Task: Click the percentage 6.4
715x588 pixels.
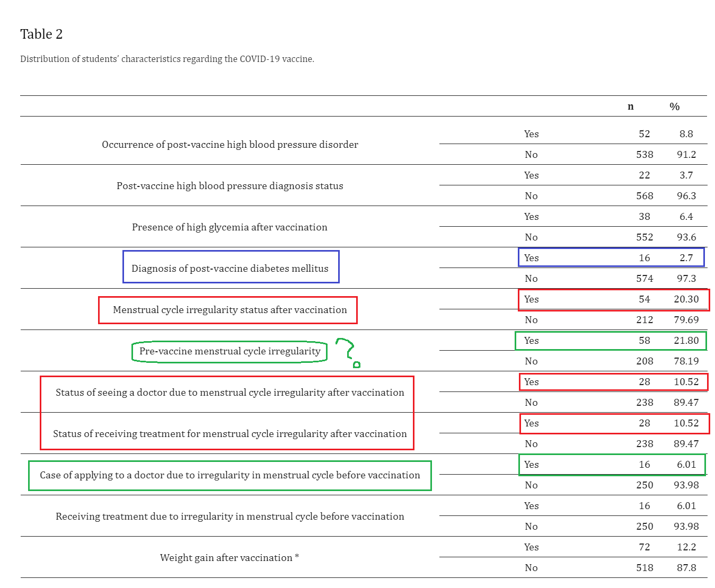Action: point(686,217)
